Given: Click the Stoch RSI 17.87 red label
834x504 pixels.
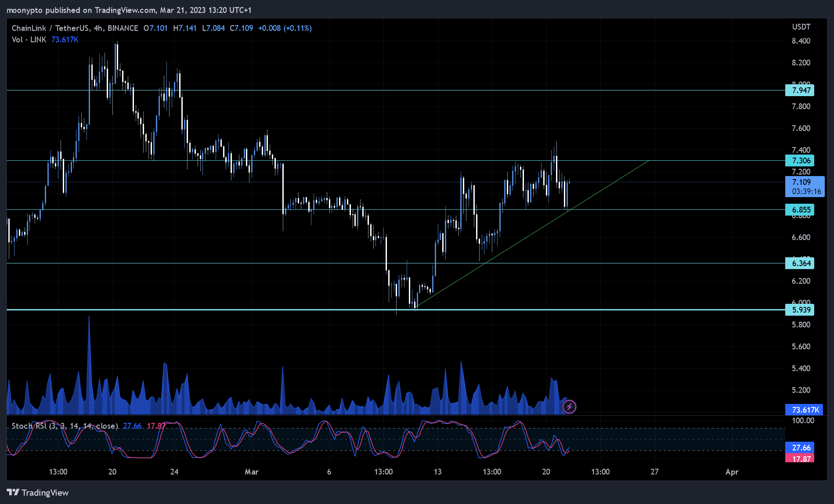Looking at the screenshot, I should tap(800, 458).
